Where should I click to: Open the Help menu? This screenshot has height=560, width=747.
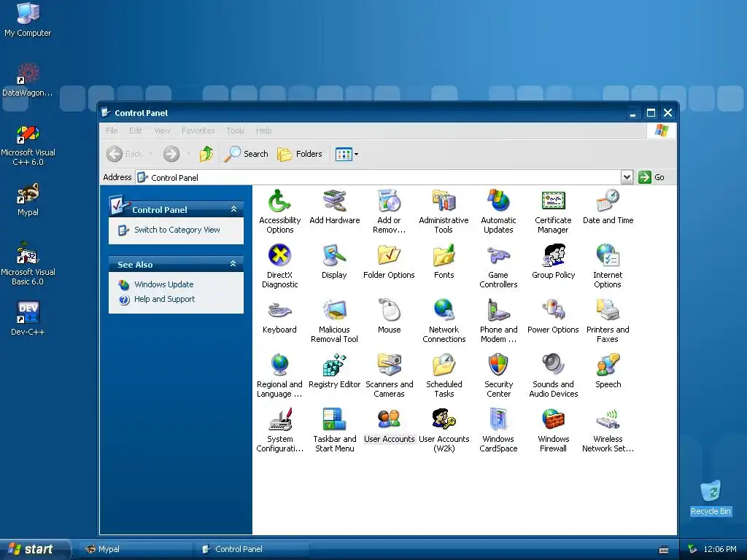coord(263,131)
